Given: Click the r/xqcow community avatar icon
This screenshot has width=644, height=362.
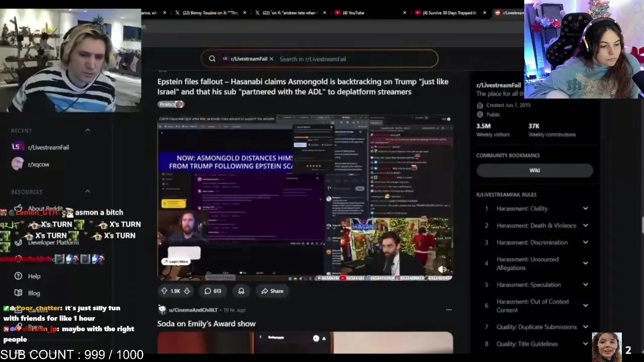Looking at the screenshot, I should pyautogui.click(x=17, y=164).
